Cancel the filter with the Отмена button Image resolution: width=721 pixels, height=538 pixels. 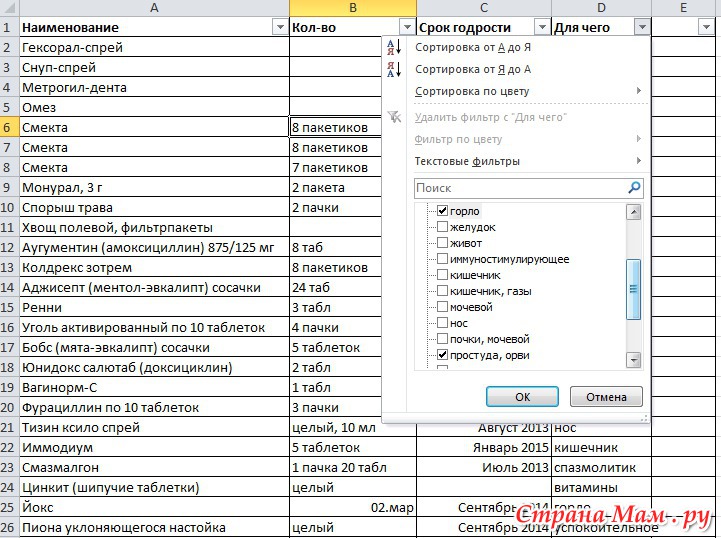tap(606, 396)
